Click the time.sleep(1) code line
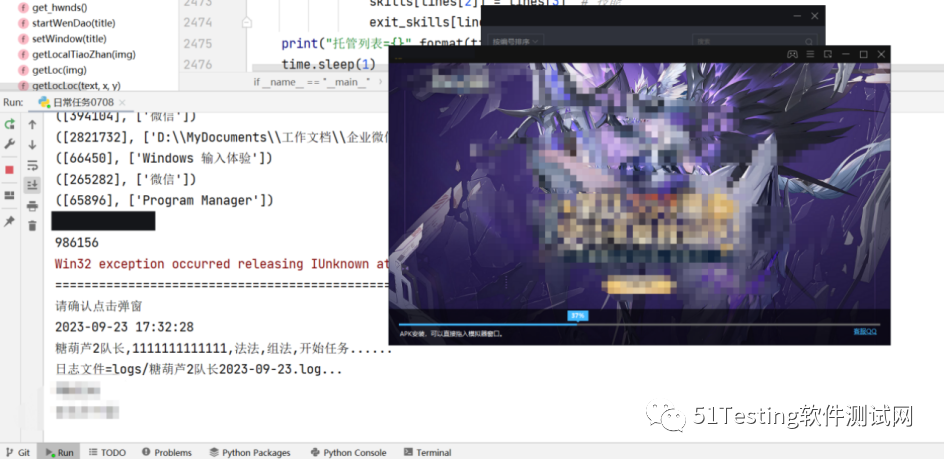 (x=328, y=64)
